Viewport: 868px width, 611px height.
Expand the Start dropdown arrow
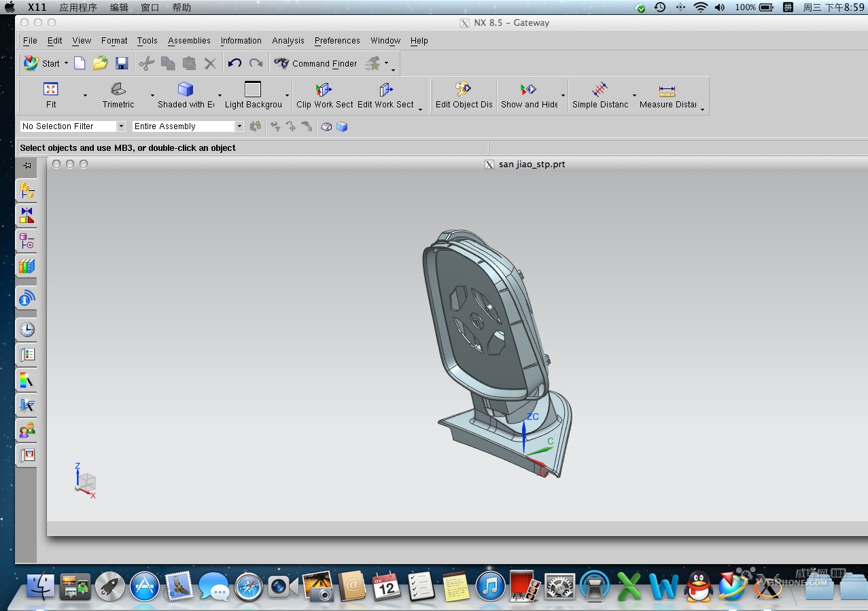coord(66,63)
